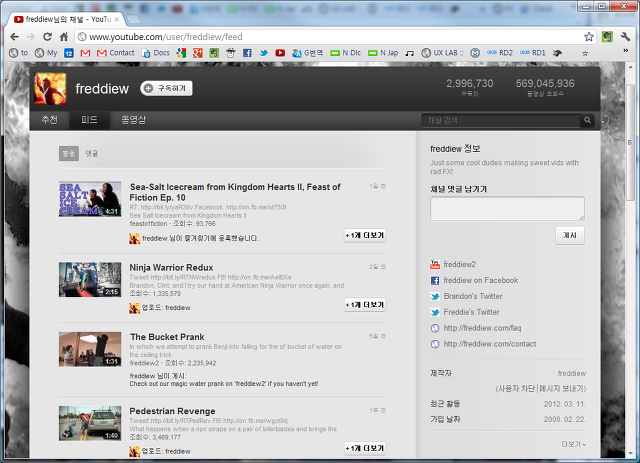Open the freddiew.com/faq link

(x=482, y=328)
